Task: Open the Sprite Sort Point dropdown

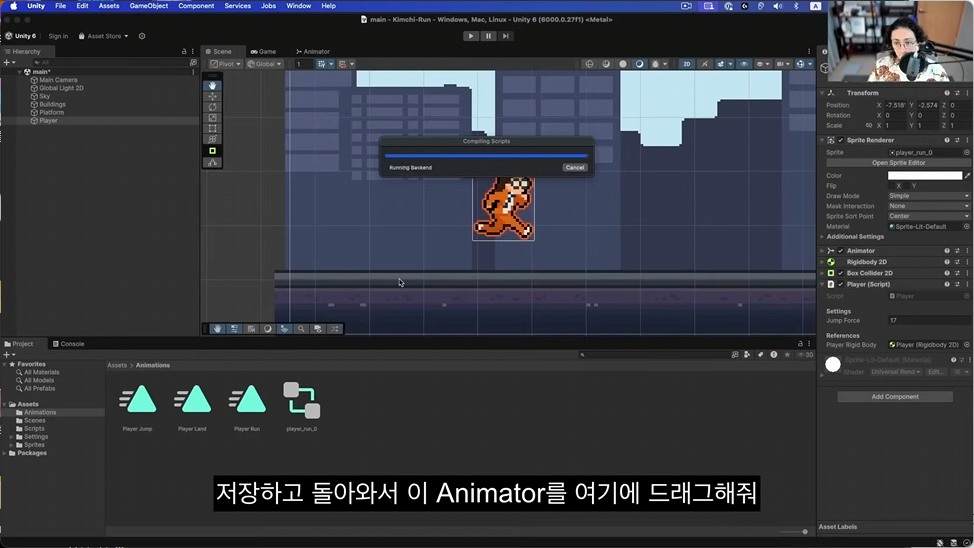Action: (x=928, y=216)
